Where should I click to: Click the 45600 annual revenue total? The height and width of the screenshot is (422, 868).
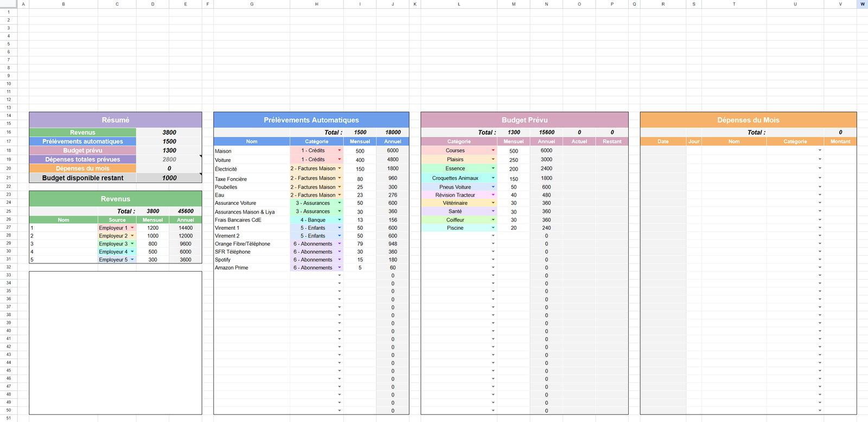click(x=186, y=211)
